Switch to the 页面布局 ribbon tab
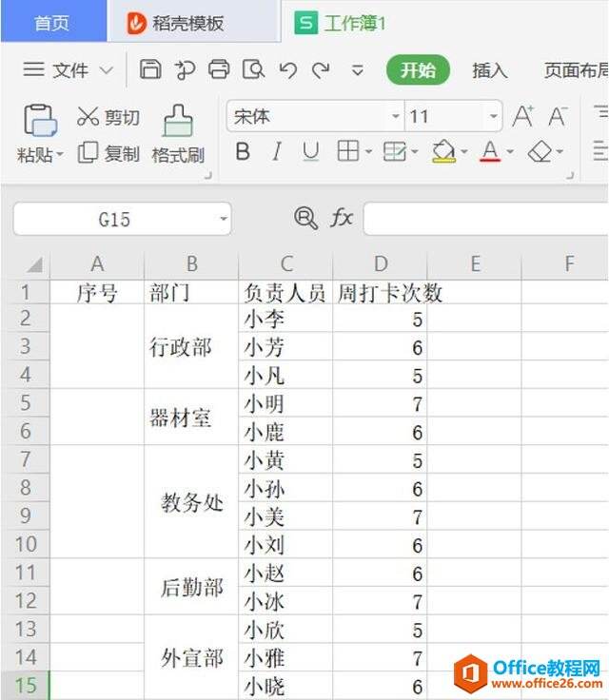 (x=577, y=70)
